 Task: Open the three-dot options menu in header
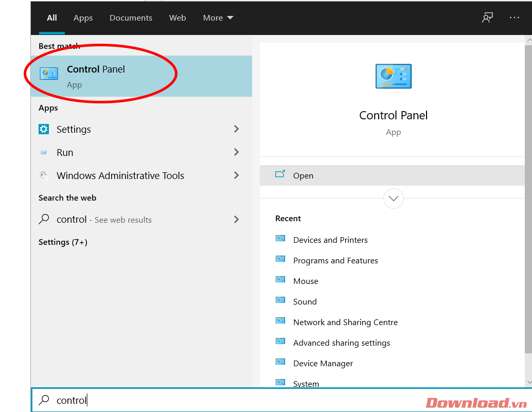[x=515, y=17]
